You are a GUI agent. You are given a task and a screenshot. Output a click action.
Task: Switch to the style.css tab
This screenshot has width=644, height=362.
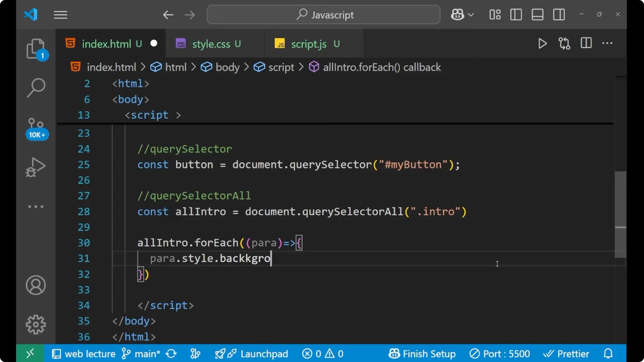tap(211, 44)
